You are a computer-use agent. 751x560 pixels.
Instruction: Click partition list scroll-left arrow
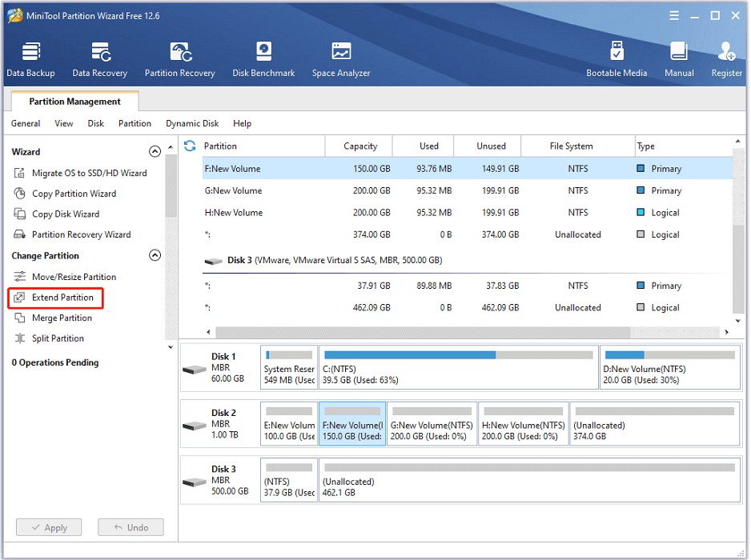click(208, 332)
